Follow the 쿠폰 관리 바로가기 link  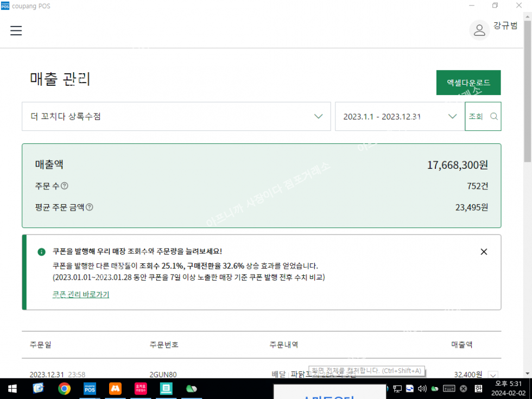coord(81,295)
